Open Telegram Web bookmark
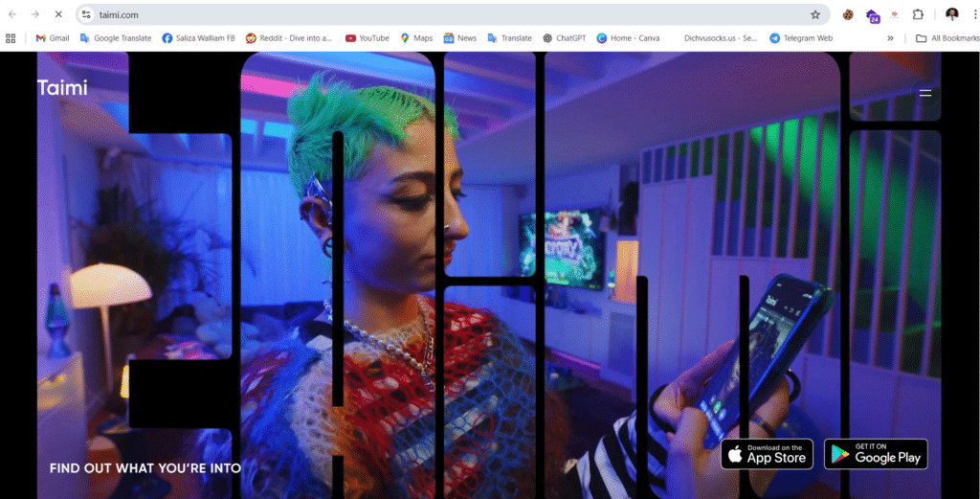The width and height of the screenshot is (980, 499). [x=800, y=38]
